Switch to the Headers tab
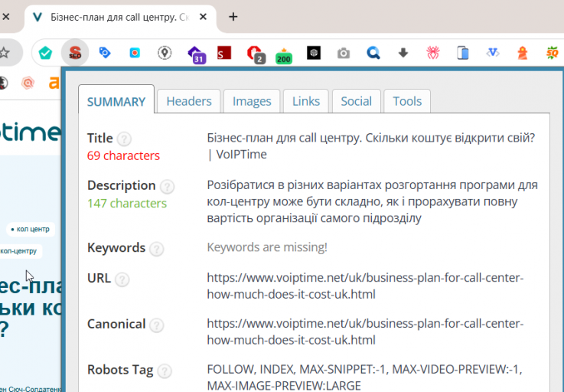The image size is (564, 392). 189,101
